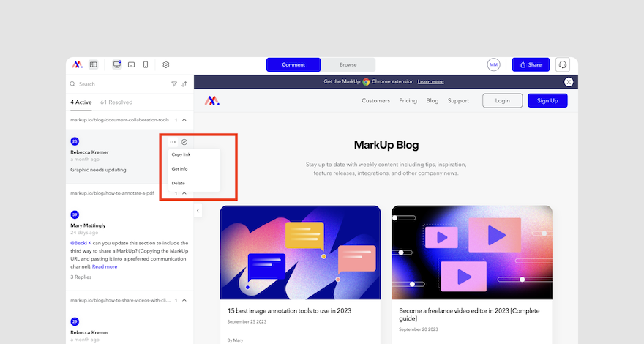Collapse how-to-share-videos comment group
The width and height of the screenshot is (644, 344).
(184, 300)
